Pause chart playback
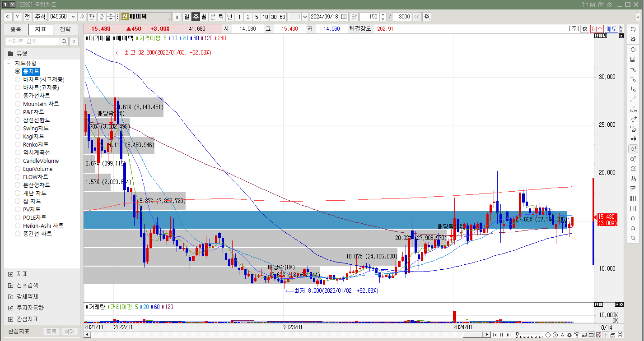The width and height of the screenshot is (644, 341). [501, 335]
